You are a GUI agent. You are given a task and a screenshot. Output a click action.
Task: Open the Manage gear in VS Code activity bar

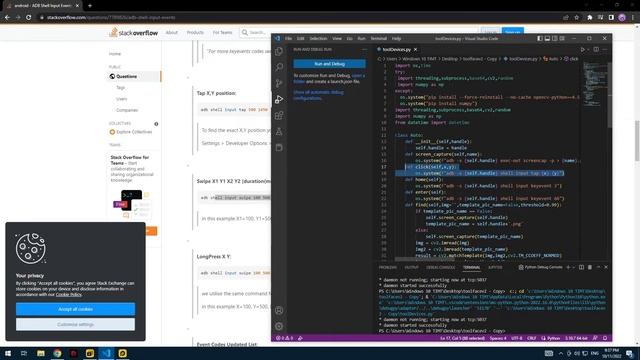pos(279,326)
